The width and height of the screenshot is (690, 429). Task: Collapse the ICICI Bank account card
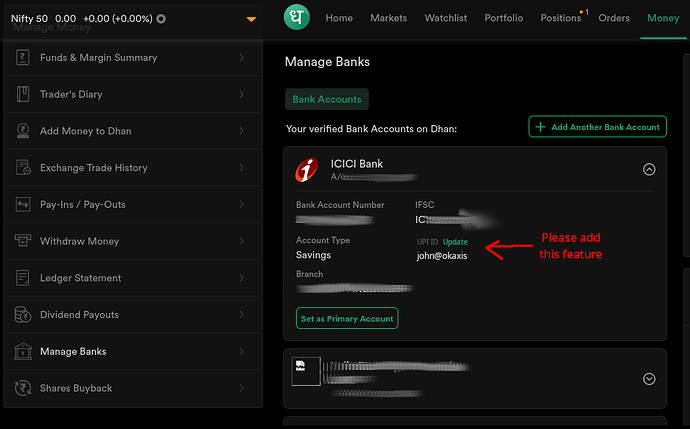click(649, 169)
